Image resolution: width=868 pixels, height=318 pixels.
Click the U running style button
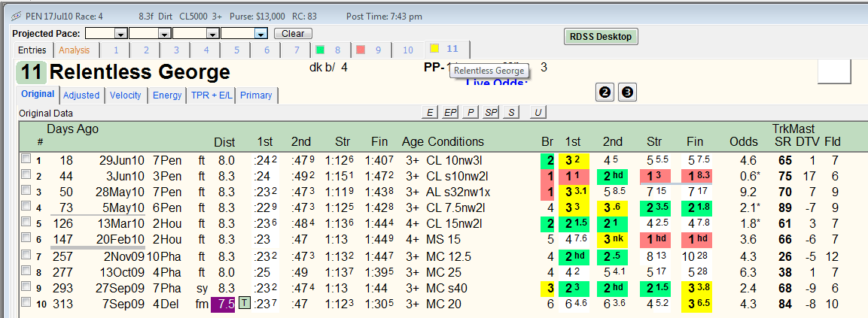pos(538,112)
